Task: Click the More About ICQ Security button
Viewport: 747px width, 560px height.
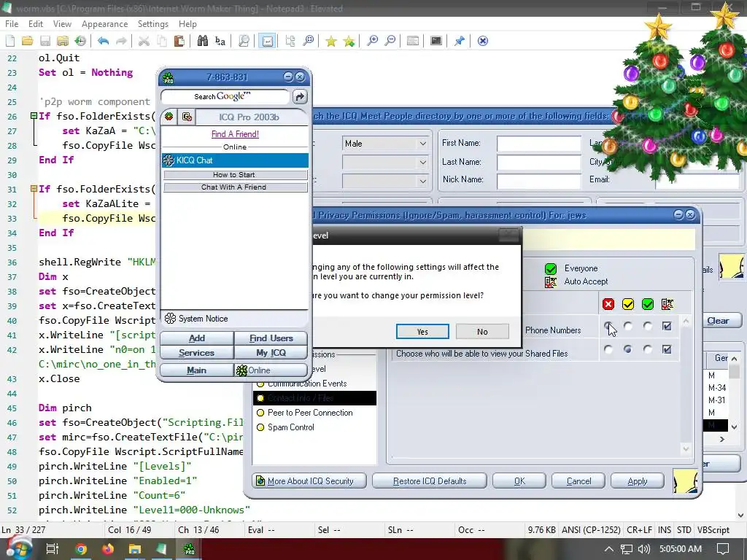Action: [x=309, y=481]
